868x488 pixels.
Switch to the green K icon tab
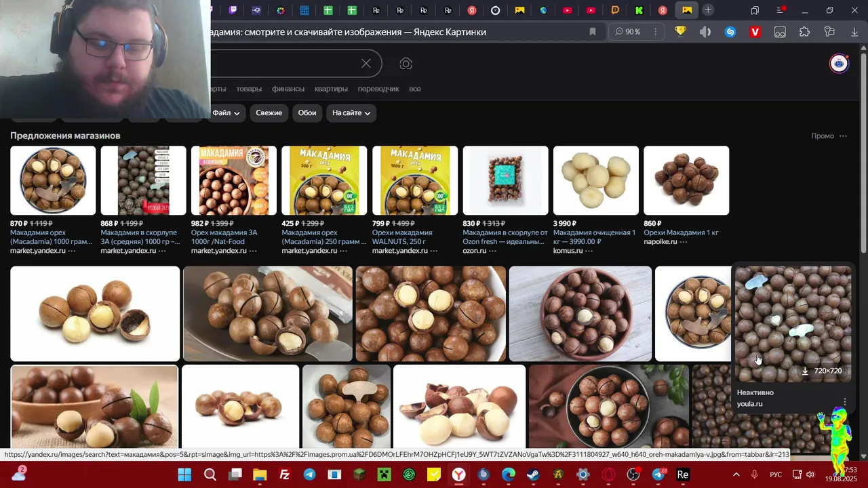[x=639, y=10]
